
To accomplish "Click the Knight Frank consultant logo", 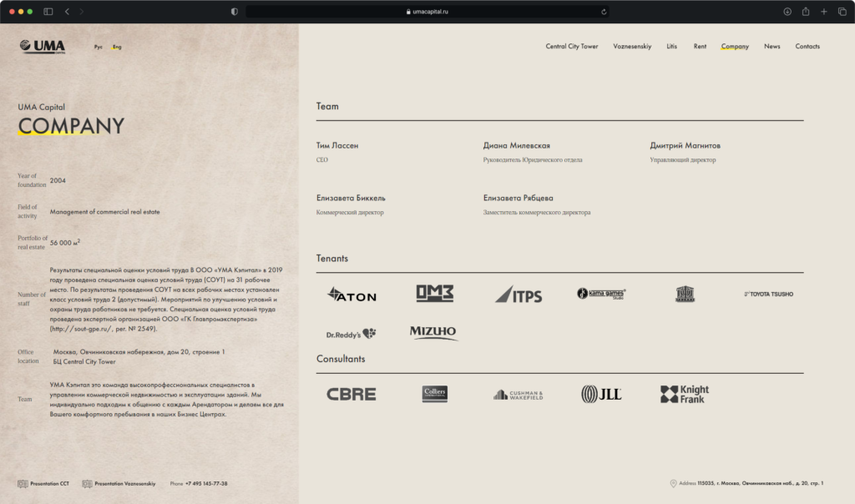I will (685, 395).
